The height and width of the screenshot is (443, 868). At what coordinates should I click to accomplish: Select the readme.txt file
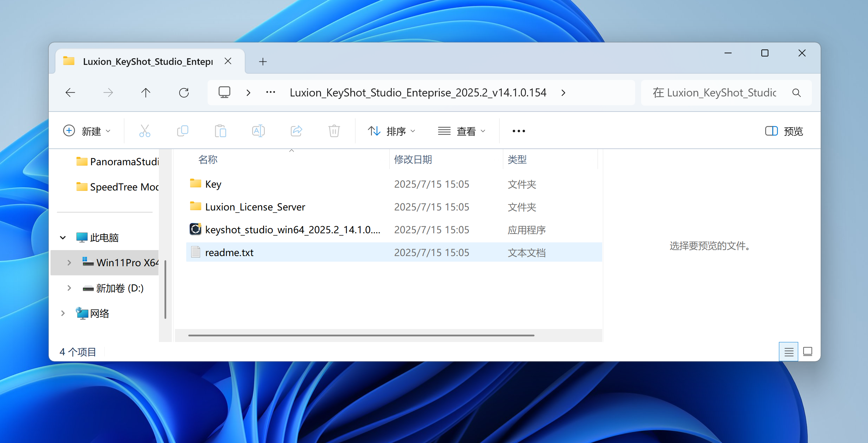pos(229,253)
